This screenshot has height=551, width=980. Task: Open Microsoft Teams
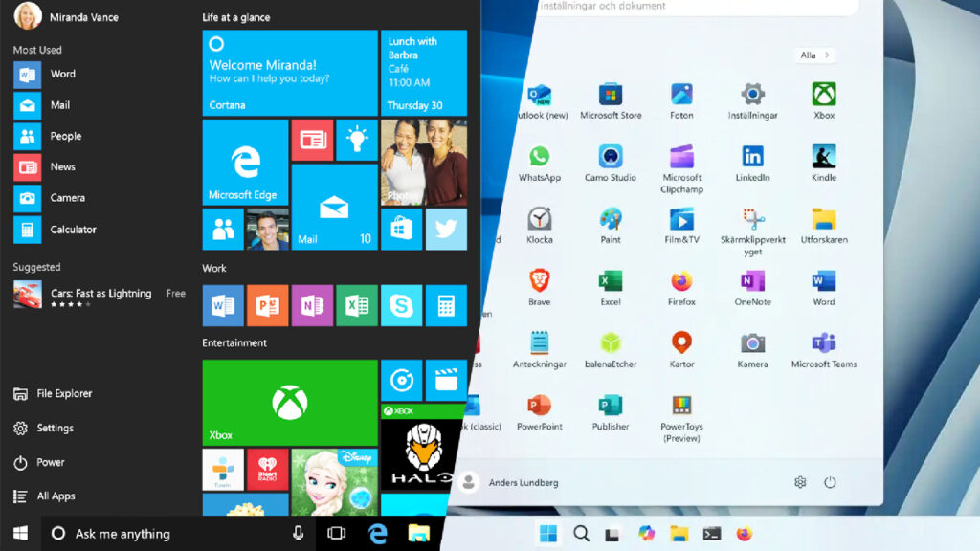click(824, 350)
